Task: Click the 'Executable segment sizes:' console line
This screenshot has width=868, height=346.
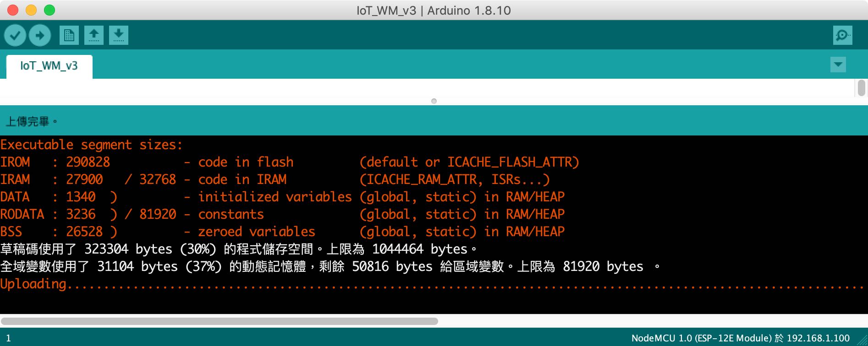Action: pos(92,145)
